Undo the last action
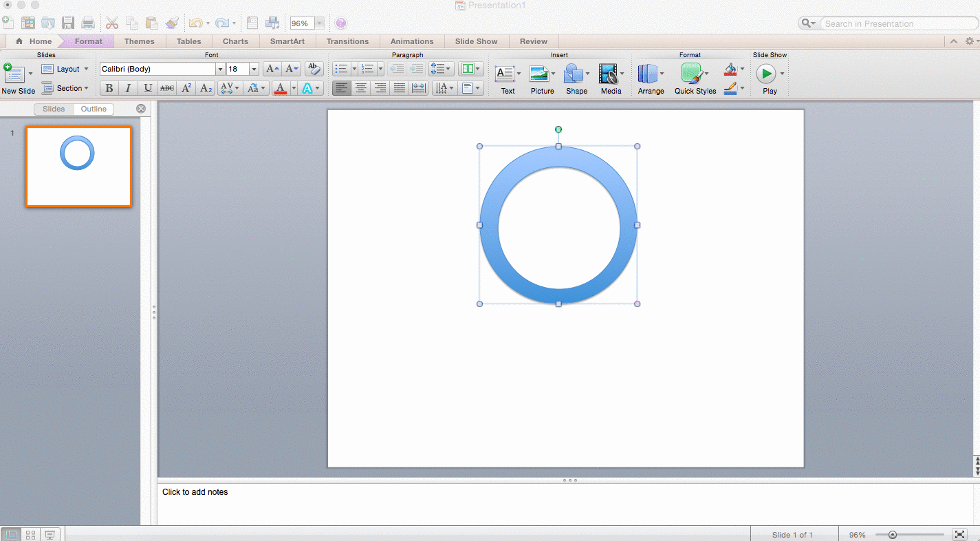Viewport: 980px width, 541px height. [x=195, y=23]
